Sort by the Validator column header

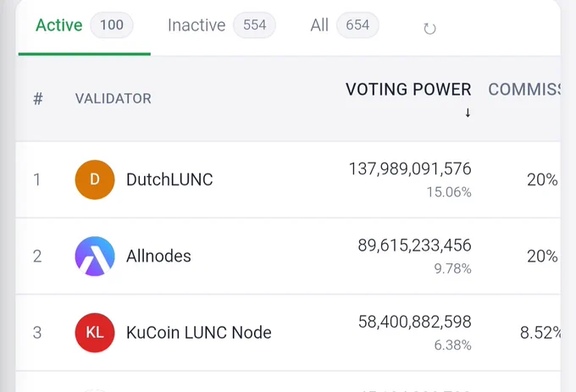tap(114, 98)
